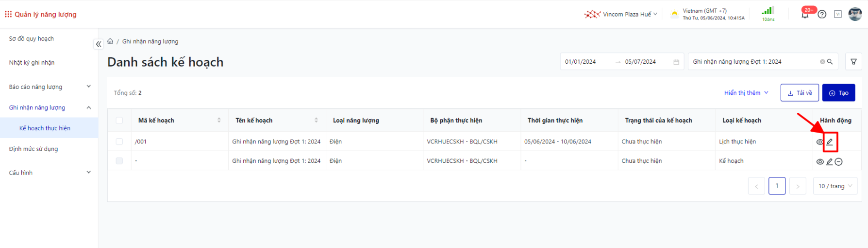Open Nhật ký ghi nhận menu item
Image resolution: width=868 pixels, height=248 pixels.
[x=32, y=63]
